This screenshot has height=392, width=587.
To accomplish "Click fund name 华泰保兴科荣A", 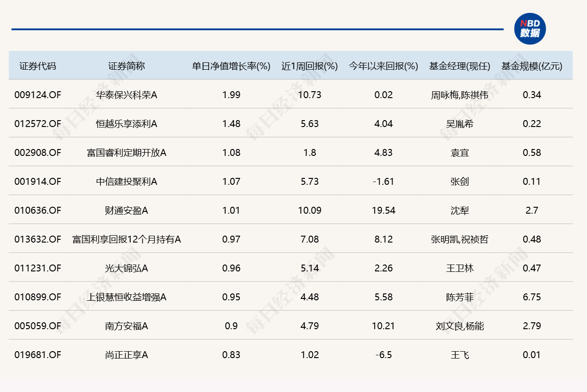I will (127, 95).
